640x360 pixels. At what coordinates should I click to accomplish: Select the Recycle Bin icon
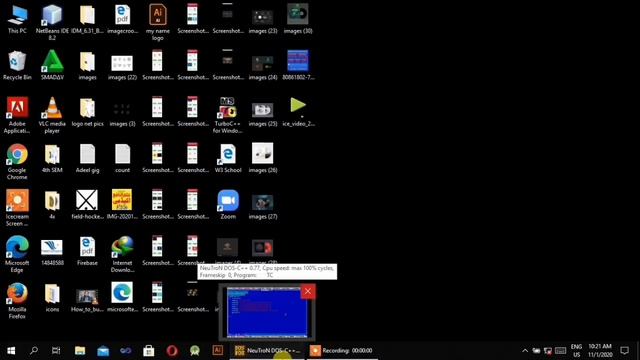click(17, 65)
